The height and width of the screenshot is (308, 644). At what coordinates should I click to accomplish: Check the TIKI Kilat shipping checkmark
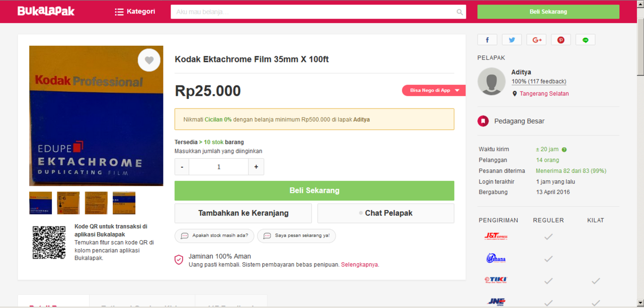(596, 281)
